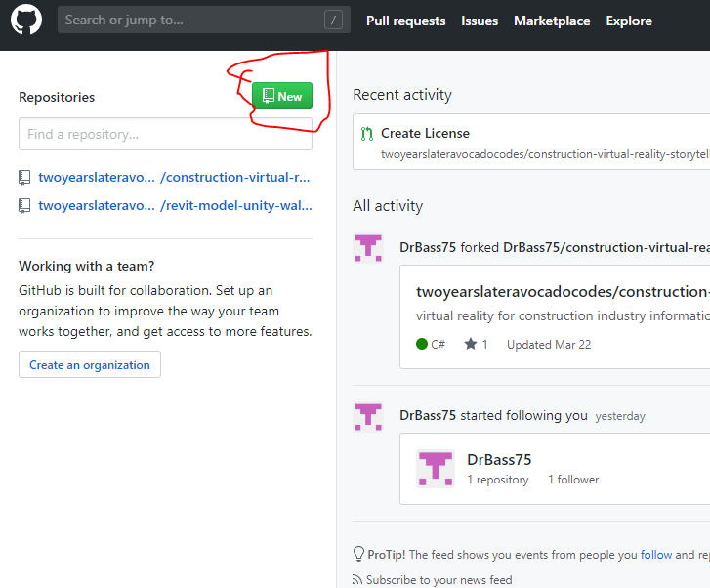Screen dimensions: 710x588
Task: Click Subscribe to your news feed
Action: [439, 580]
